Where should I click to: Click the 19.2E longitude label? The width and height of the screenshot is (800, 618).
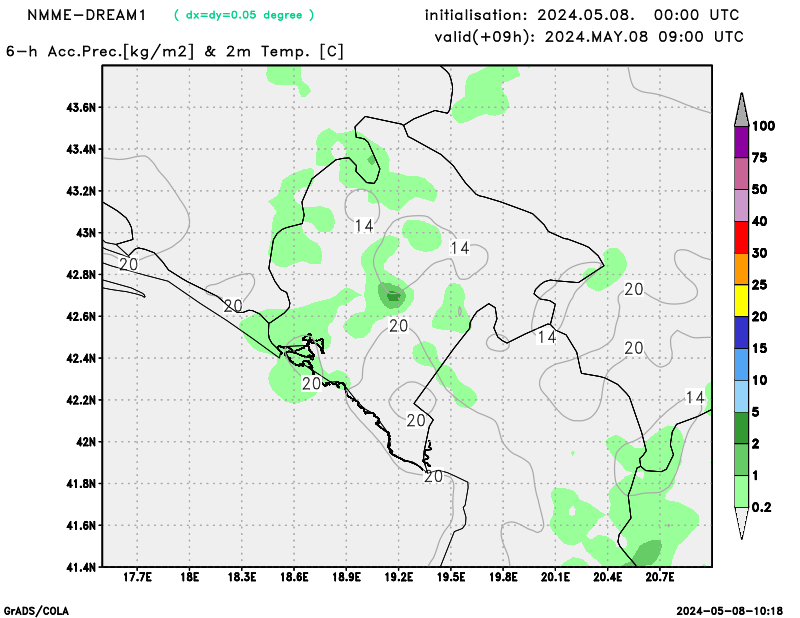[398, 577]
